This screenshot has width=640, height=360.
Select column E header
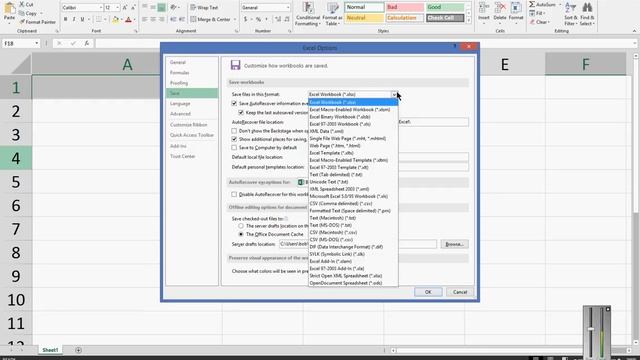[x=505, y=64]
